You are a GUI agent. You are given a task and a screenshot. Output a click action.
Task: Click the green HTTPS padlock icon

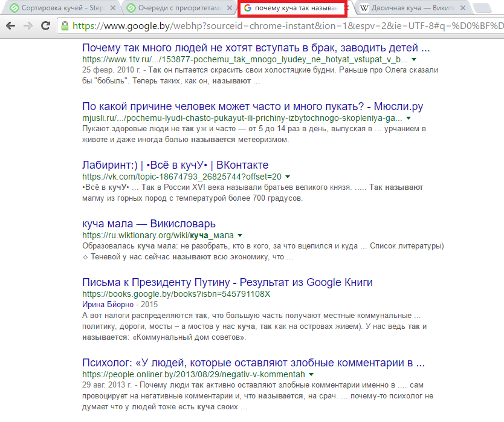65,27
